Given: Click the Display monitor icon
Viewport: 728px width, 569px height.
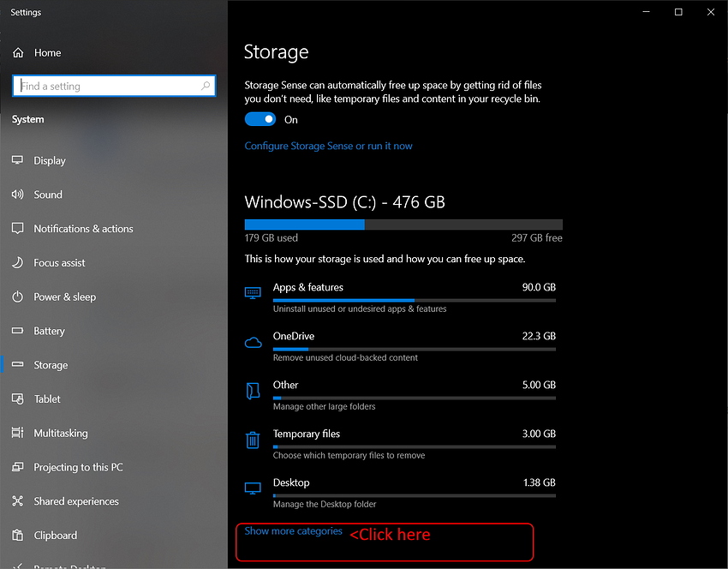Looking at the screenshot, I should (x=18, y=160).
